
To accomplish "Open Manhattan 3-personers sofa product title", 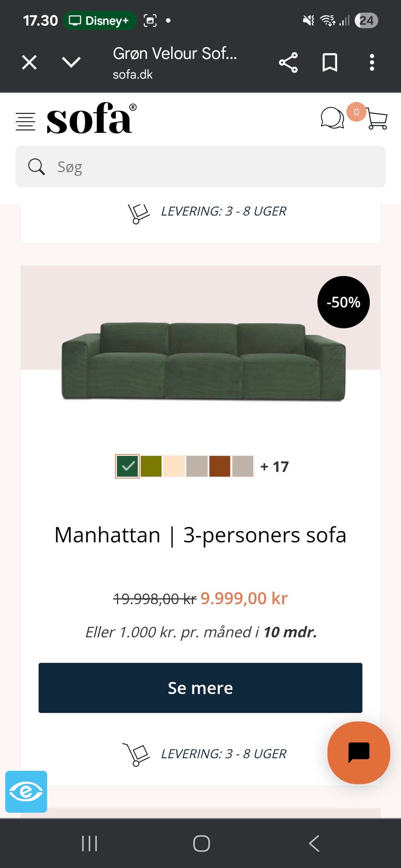I will point(200,535).
